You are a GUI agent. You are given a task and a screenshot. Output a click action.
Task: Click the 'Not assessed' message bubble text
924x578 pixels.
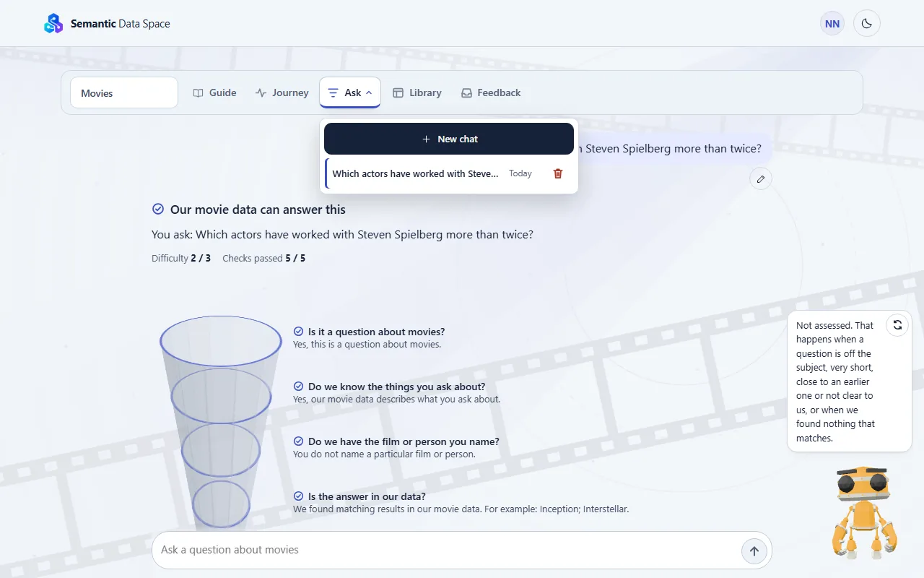836,381
